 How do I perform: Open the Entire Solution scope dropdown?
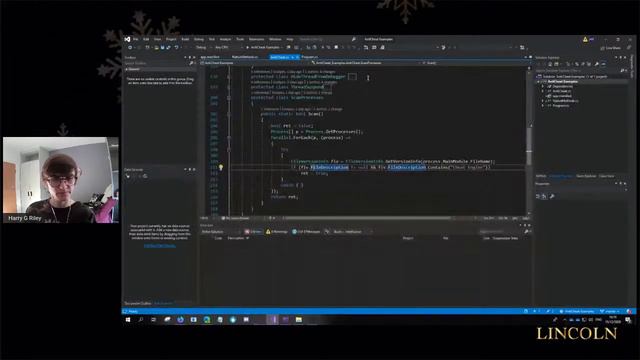(219, 232)
